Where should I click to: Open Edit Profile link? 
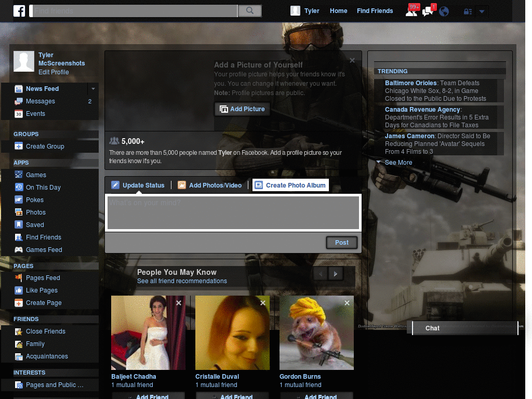point(54,72)
